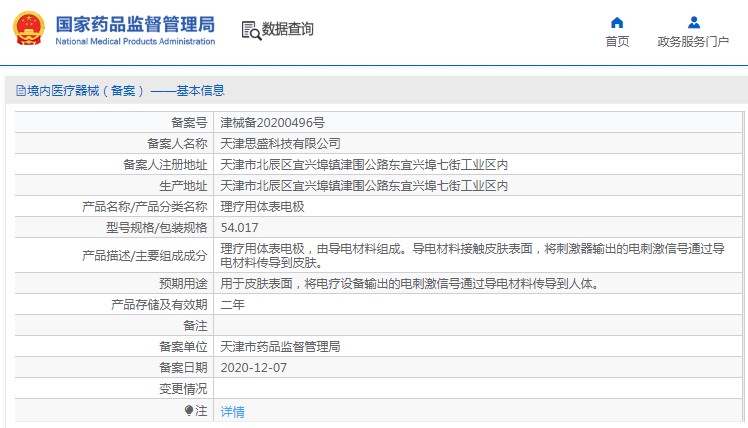Click the 备案日期 row label

pyautogui.click(x=183, y=367)
